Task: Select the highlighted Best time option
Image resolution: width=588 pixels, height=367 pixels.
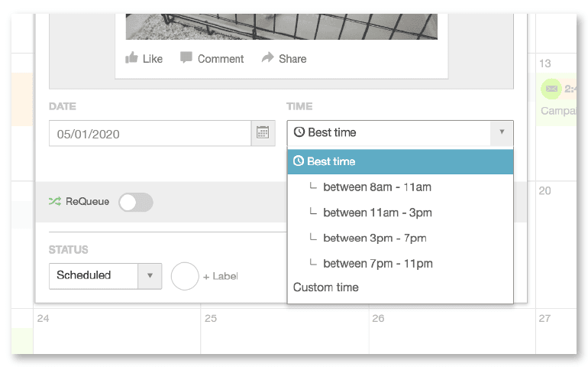Action: pyautogui.click(x=400, y=161)
